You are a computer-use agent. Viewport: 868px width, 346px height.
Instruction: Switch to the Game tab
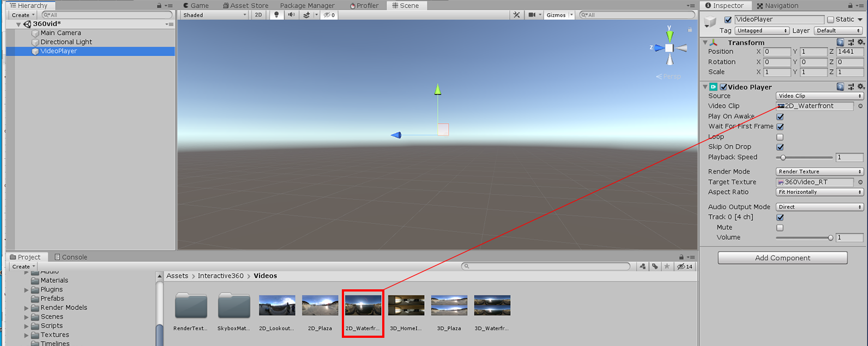pyautogui.click(x=196, y=5)
